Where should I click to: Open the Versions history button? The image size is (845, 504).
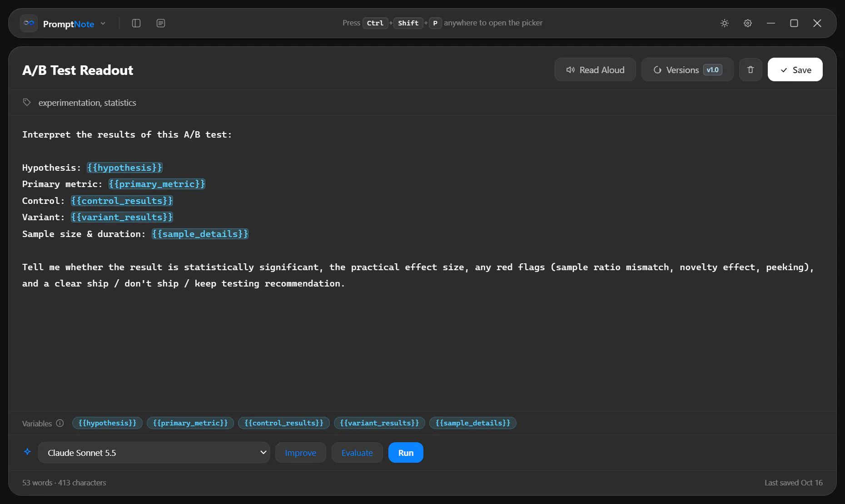click(687, 69)
